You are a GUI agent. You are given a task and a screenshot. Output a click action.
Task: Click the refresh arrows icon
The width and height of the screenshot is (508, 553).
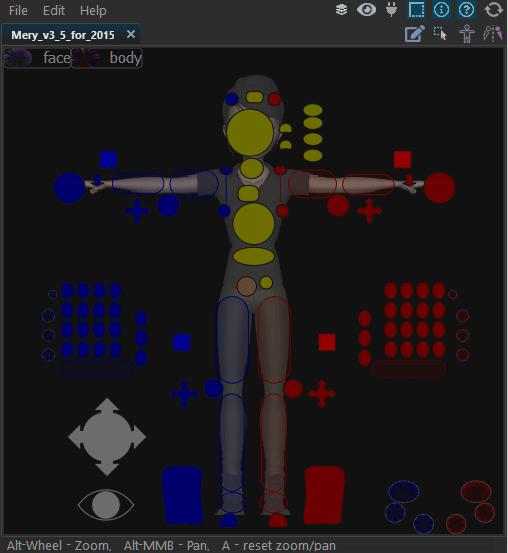pos(494,10)
